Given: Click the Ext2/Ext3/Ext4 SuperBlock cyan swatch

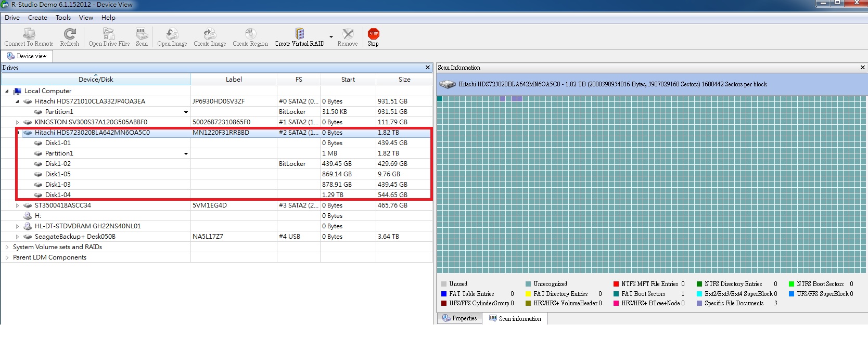Looking at the screenshot, I should click(699, 294).
